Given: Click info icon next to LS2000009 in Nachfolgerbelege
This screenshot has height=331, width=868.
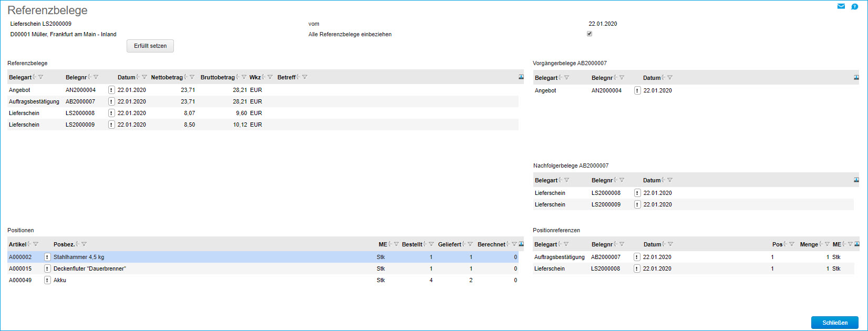Looking at the screenshot, I should pyautogui.click(x=637, y=204).
